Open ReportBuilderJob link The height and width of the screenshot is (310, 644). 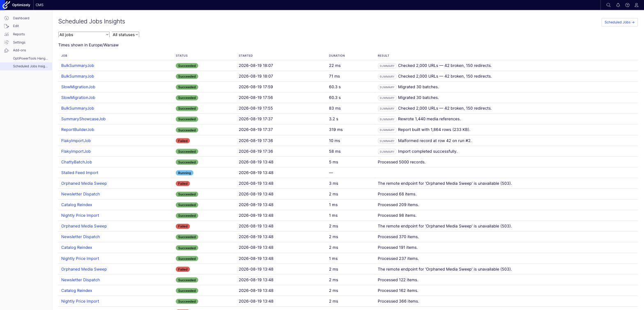pyautogui.click(x=78, y=130)
